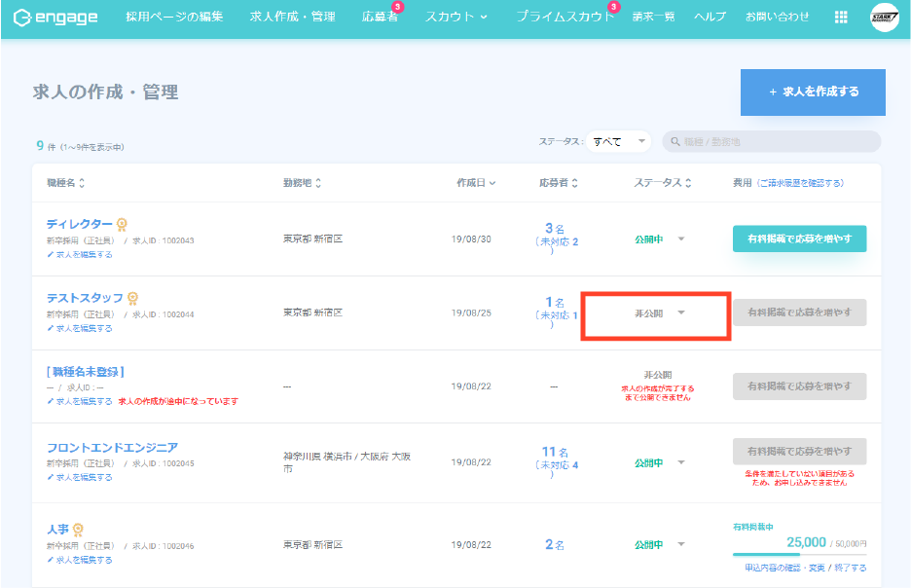911x588 pixels.
Task: Open the 公開中 status dropdown for ディレクター
Action: click(x=660, y=239)
